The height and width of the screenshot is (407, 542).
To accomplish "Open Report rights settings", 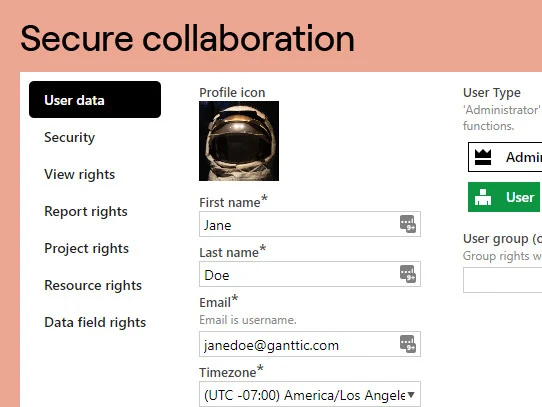I will point(86,211).
